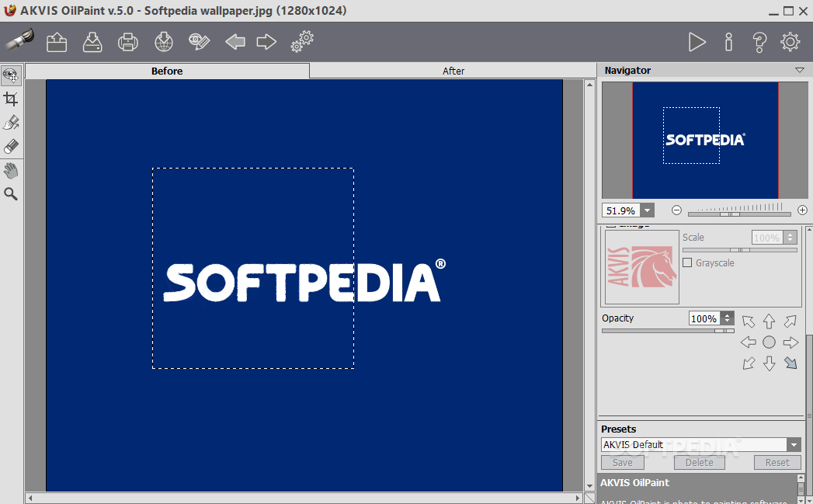
Task: Select the bottom-right position arrow
Action: point(790,363)
